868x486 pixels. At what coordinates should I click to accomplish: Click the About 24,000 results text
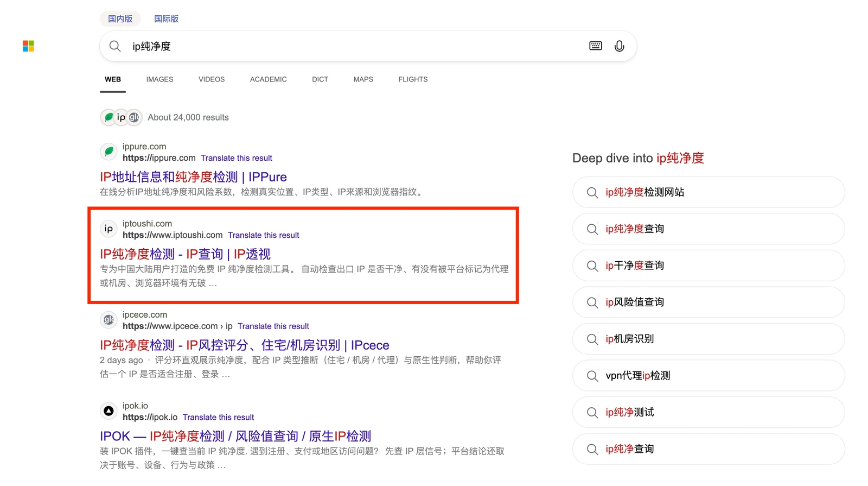188,117
